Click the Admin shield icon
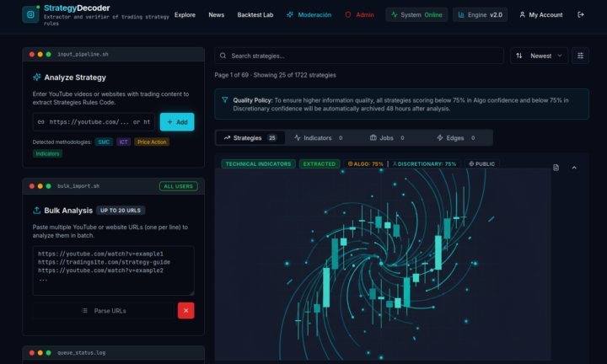 tap(348, 14)
